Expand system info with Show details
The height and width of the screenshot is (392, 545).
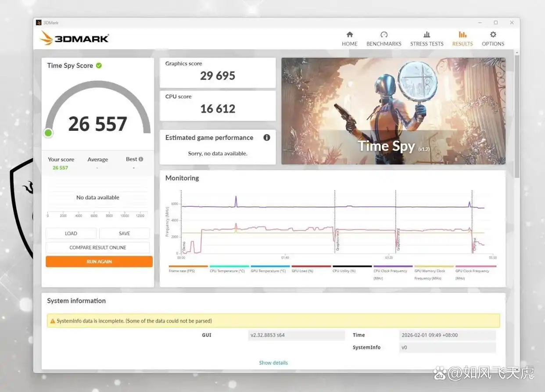pos(273,363)
